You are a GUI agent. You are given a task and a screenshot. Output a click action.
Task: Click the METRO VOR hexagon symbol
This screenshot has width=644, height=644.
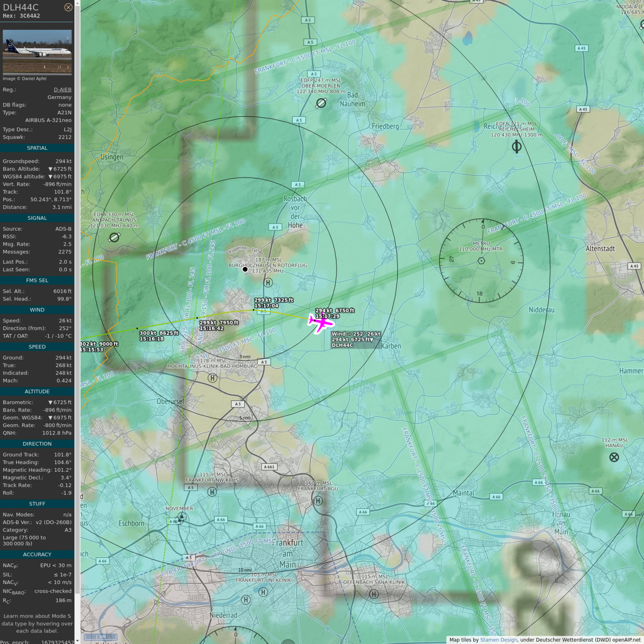pos(481,261)
